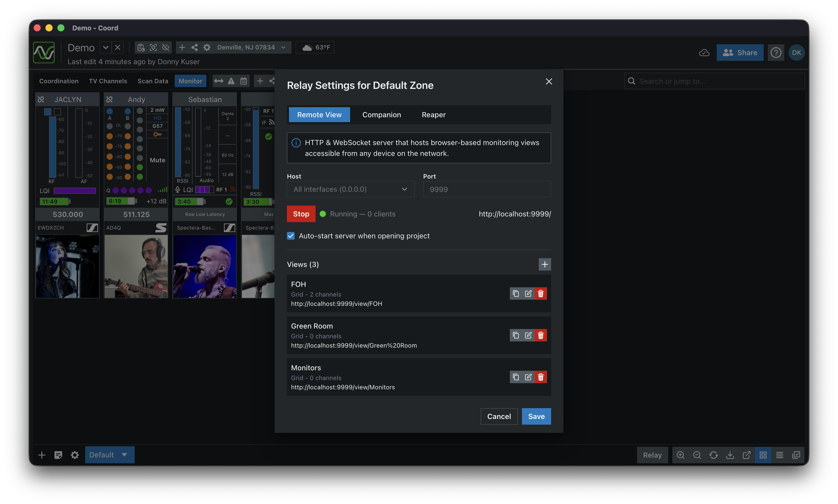This screenshot has width=838, height=504.
Task: Add a new view with plus icon
Action: coord(545,264)
